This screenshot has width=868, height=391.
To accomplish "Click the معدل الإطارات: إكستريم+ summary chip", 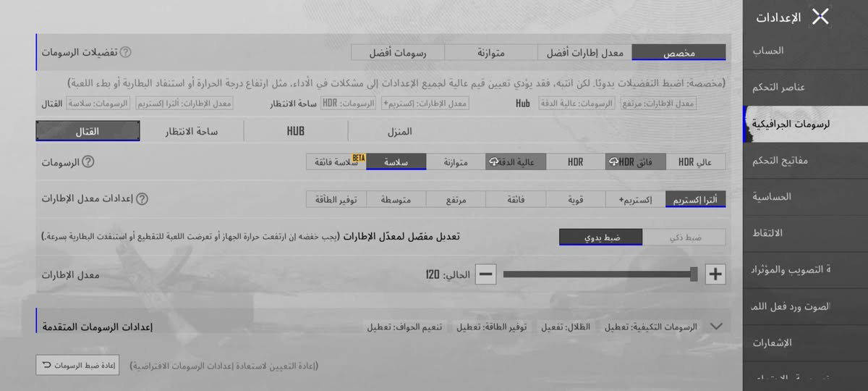I will click(424, 104).
